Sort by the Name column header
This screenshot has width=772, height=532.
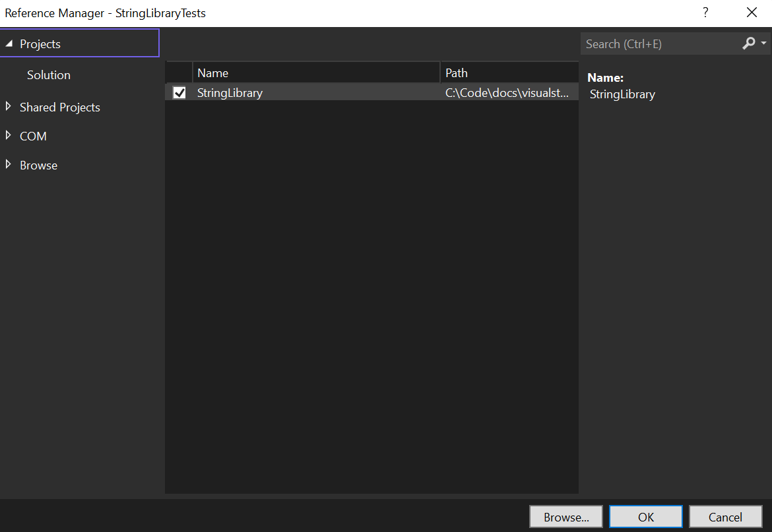pyautogui.click(x=212, y=73)
